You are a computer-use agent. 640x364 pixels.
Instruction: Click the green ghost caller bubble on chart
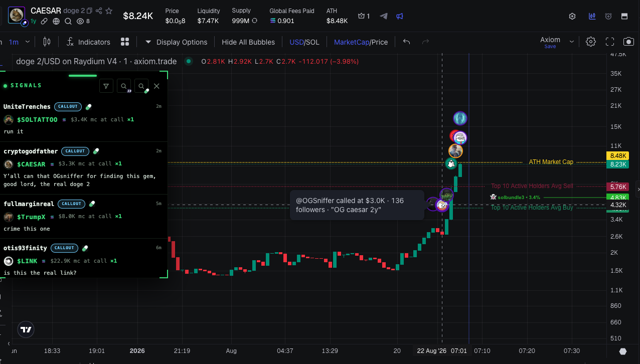451,163
